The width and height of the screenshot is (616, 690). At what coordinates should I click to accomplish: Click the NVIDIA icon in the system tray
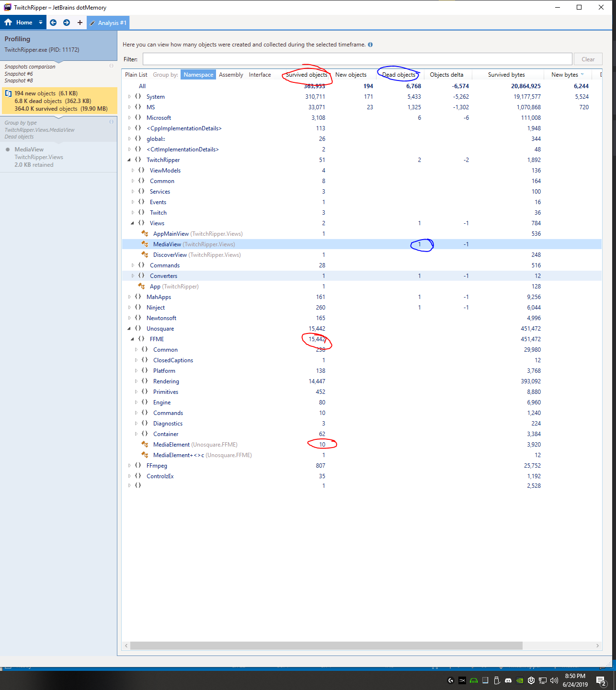coord(519,680)
